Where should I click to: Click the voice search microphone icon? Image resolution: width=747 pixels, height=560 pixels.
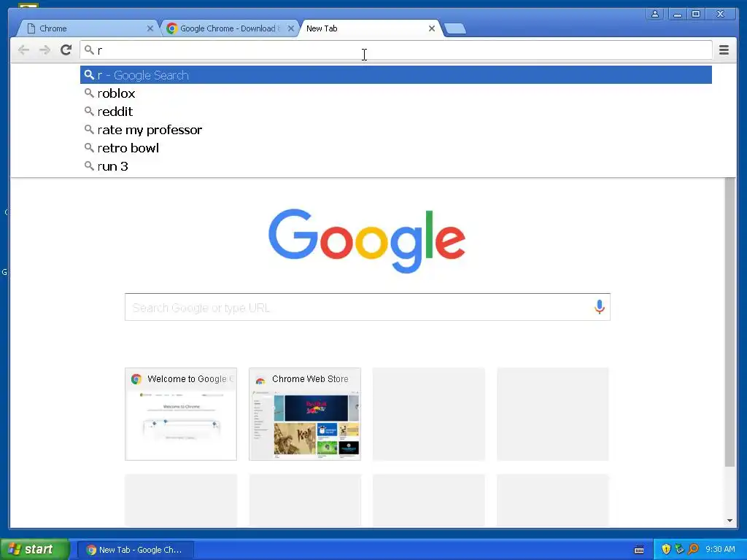(600, 307)
